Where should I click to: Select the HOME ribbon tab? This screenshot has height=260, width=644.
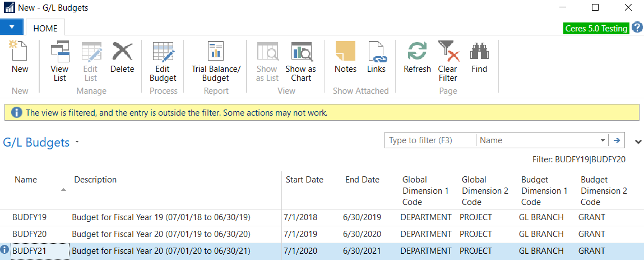pos(45,28)
